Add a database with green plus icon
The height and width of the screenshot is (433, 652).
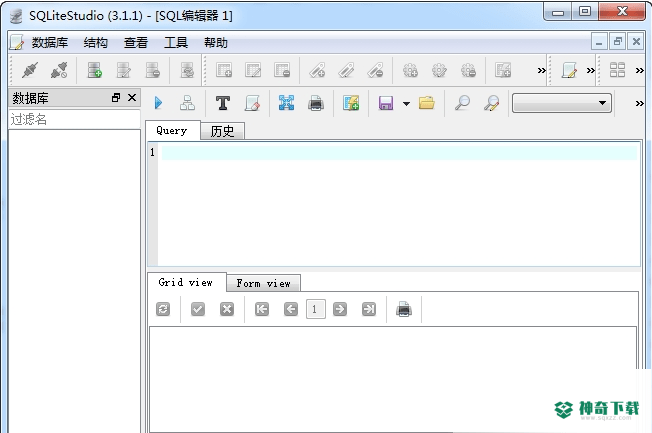tap(95, 70)
